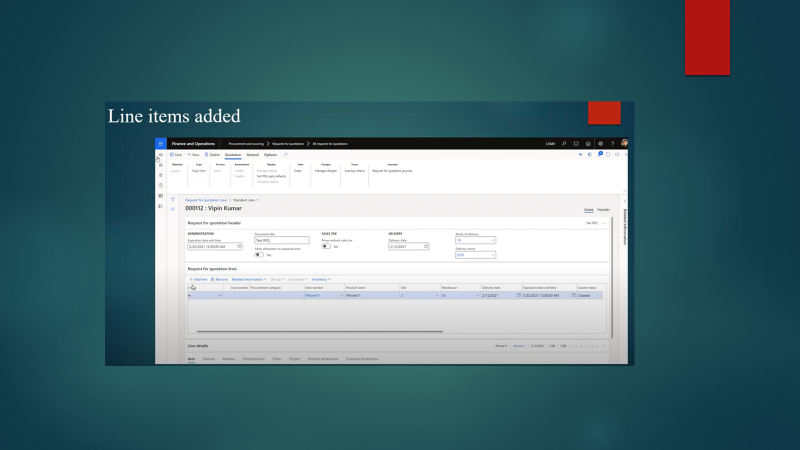Image resolution: width=800 pixels, height=450 pixels.
Task: Open the feedback smiley icon
Action: pos(588,144)
